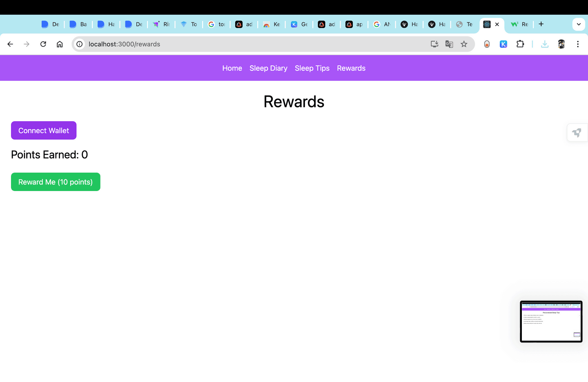Screen dimensions: 588x382
Task: Click the browser forward arrow
Action: pyautogui.click(x=27, y=44)
